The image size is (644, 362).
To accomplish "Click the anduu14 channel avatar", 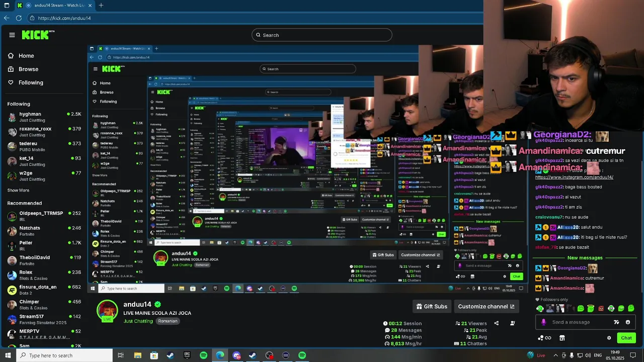I will (x=107, y=310).
